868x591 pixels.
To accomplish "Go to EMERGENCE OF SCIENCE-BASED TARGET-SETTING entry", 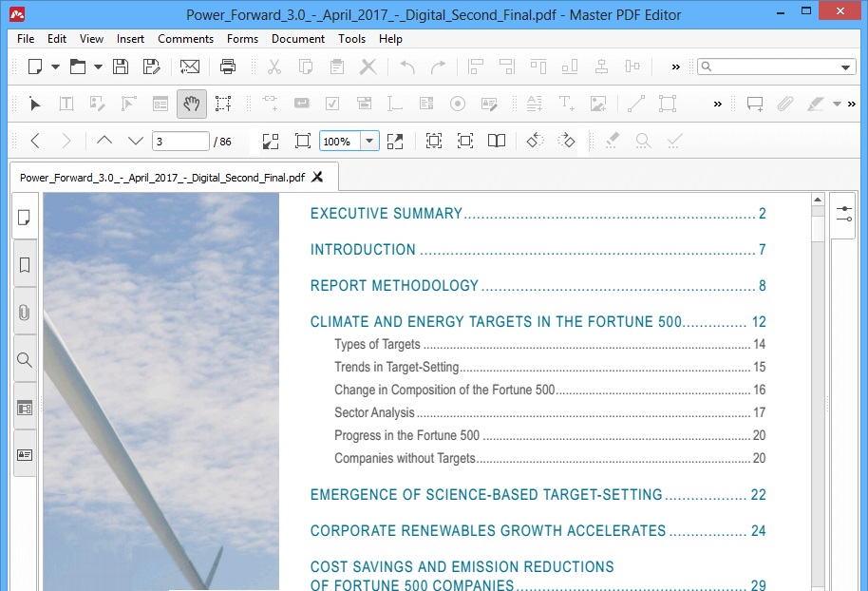I will click(538, 494).
